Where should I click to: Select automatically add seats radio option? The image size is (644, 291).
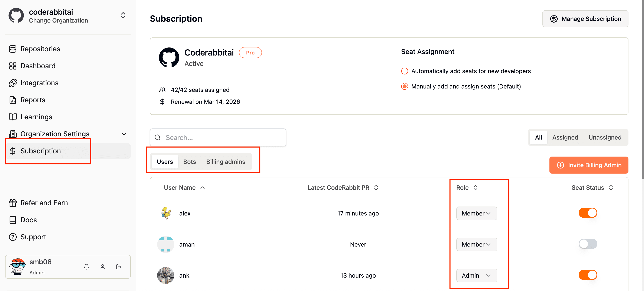[404, 71]
